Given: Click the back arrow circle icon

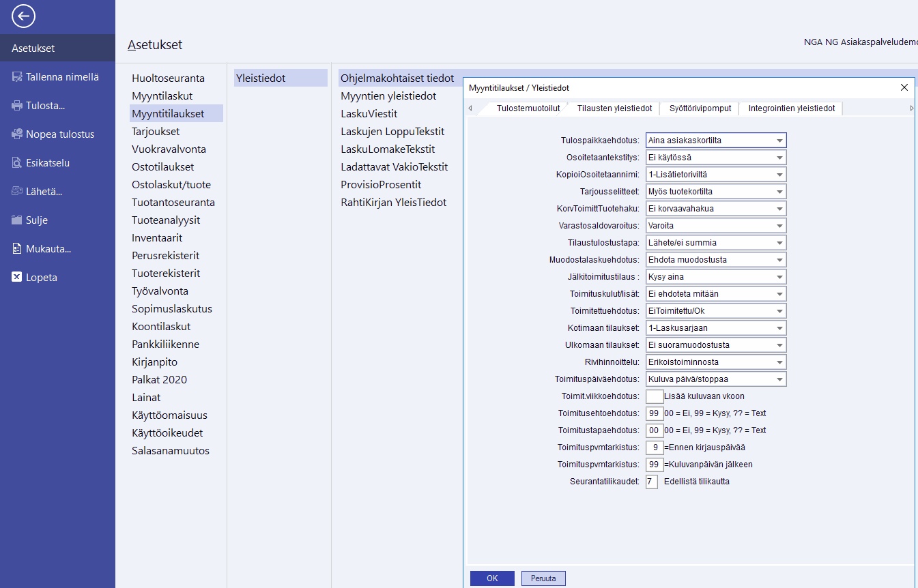Looking at the screenshot, I should coord(23,16).
